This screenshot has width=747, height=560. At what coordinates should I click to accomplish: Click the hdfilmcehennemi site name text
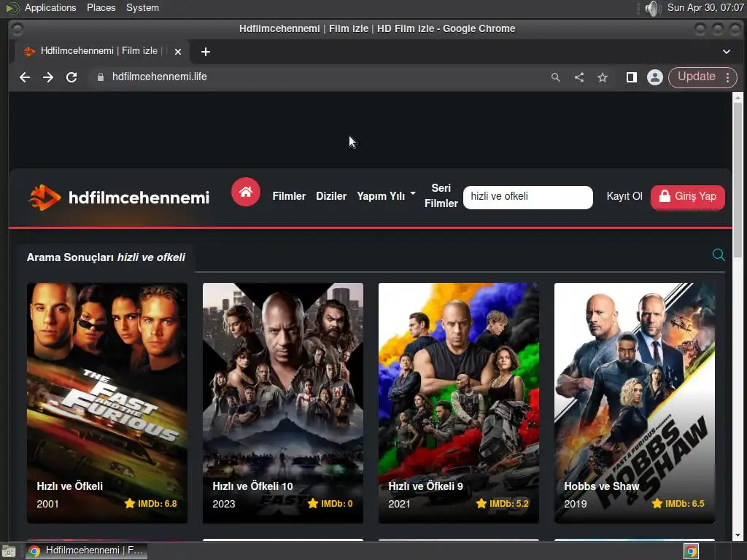pyautogui.click(x=139, y=198)
